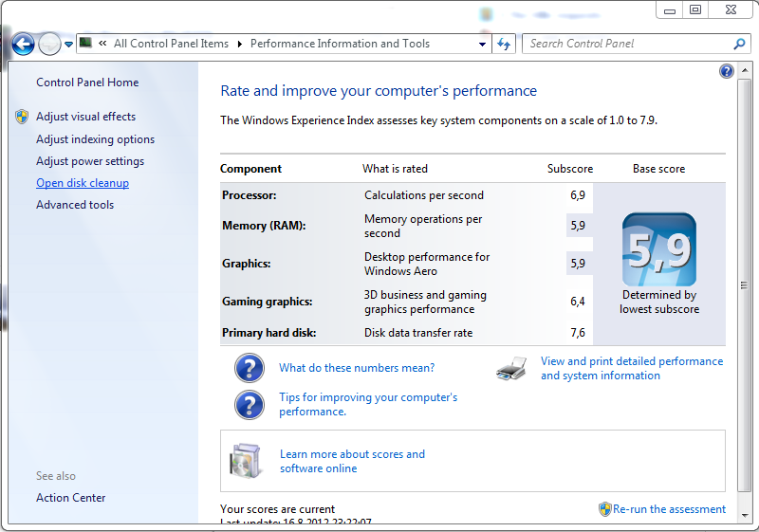759x532 pixels.
Task: Click the printer icon for detailed performance info
Action: point(511,369)
